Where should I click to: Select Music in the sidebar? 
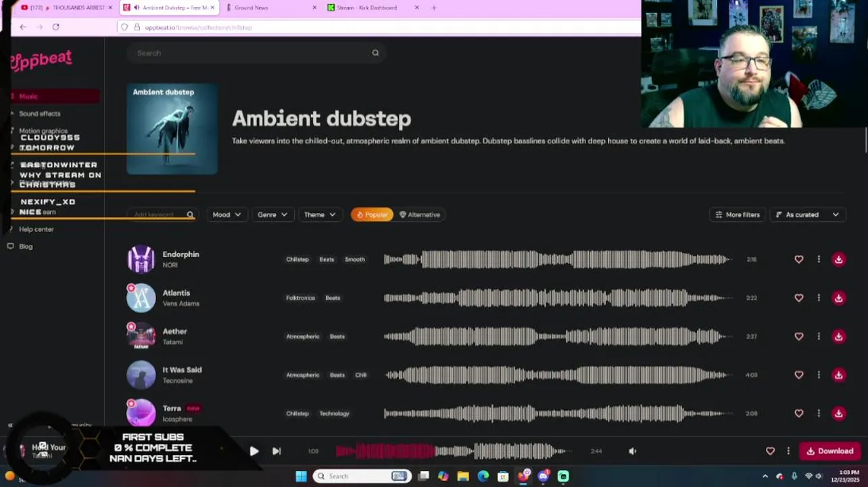point(54,96)
